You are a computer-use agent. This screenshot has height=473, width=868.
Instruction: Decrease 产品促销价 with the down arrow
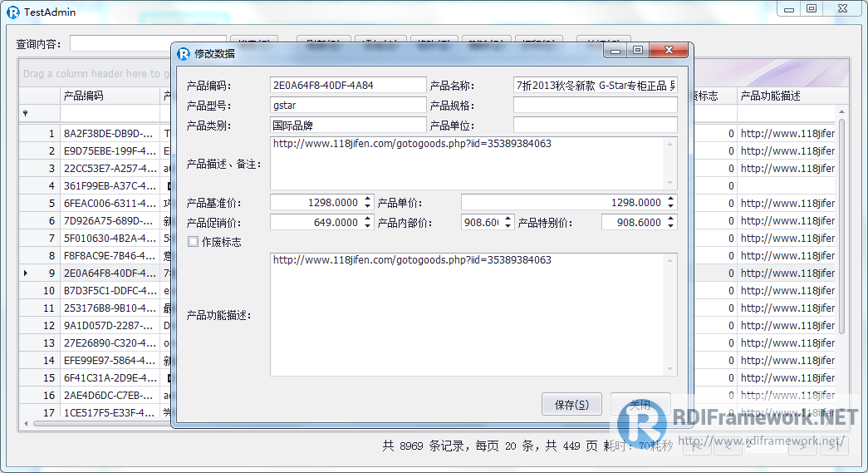pos(367,227)
